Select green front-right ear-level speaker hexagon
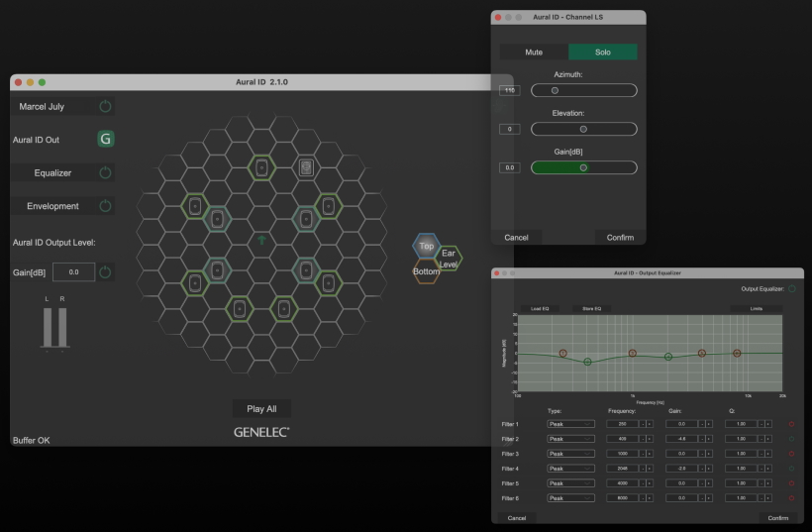 click(329, 206)
